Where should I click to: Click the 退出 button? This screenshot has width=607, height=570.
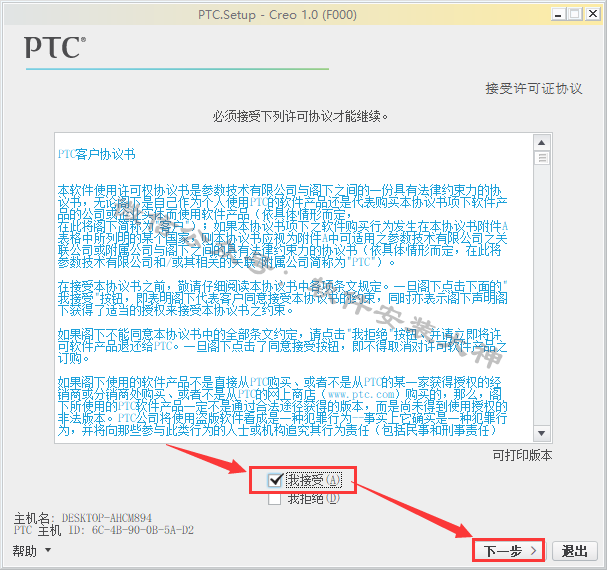pyautogui.click(x=575, y=550)
